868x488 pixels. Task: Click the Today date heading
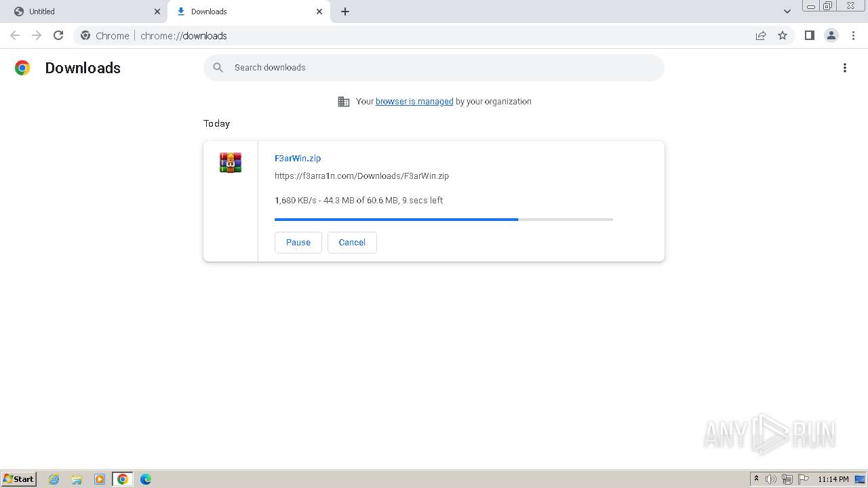coord(216,123)
